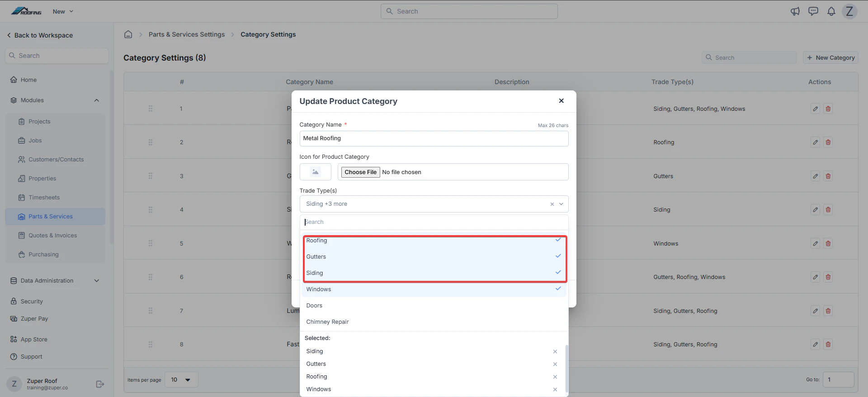Go to Purchasing in the sidebar
The height and width of the screenshot is (397, 868).
click(43, 255)
